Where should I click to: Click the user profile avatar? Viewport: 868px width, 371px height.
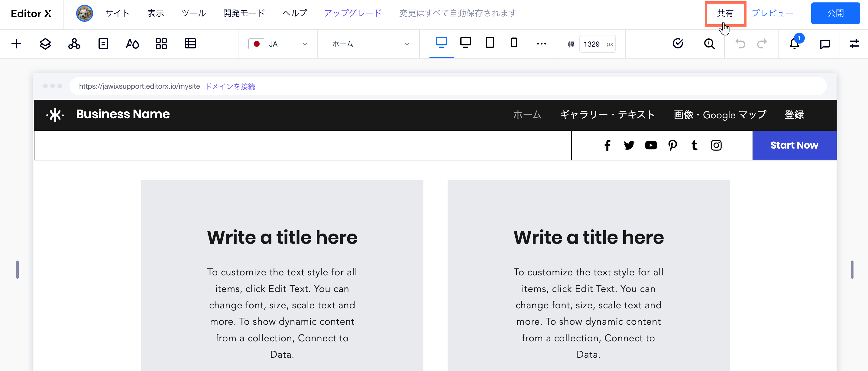(x=84, y=14)
